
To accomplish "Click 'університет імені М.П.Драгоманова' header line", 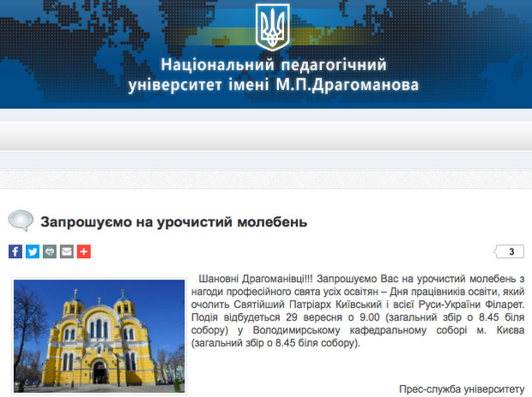I will point(274,86).
